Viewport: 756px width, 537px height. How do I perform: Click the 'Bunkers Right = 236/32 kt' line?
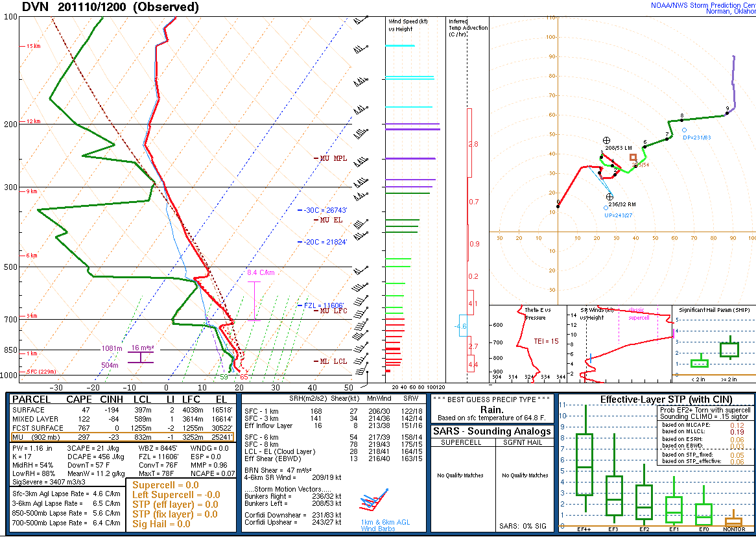(292, 497)
